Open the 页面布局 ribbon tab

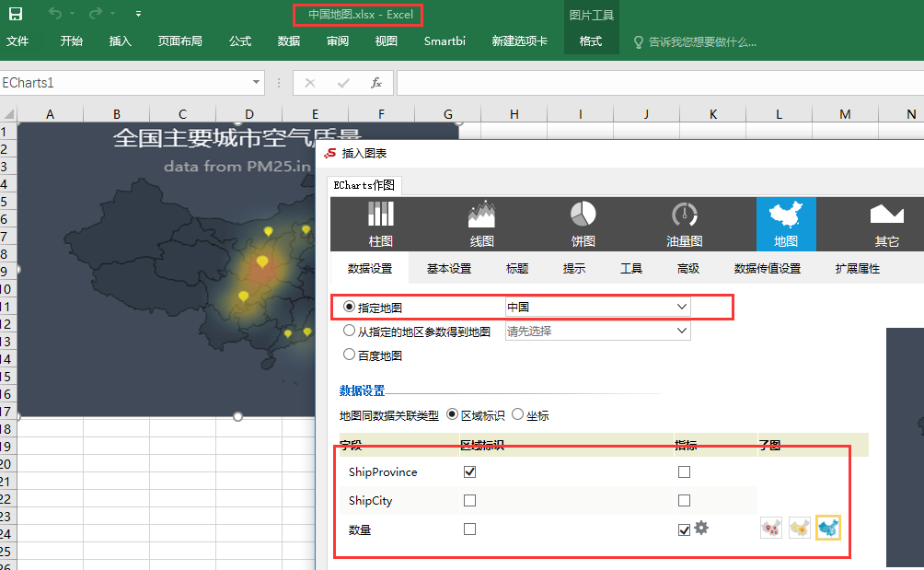coord(179,41)
